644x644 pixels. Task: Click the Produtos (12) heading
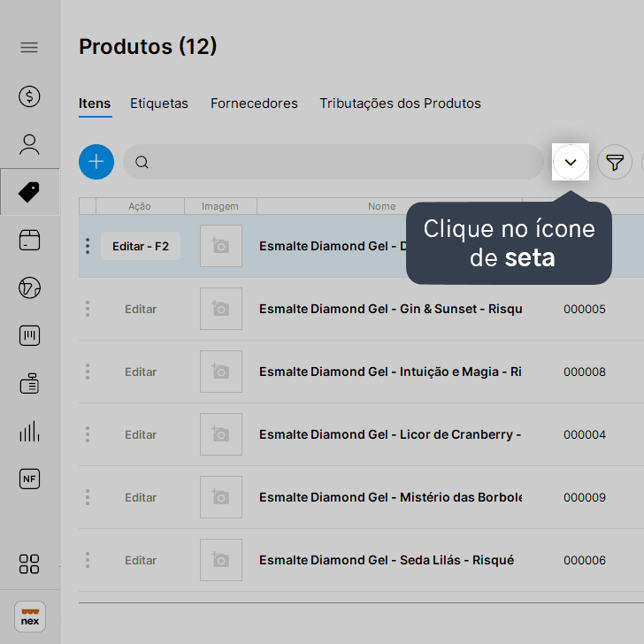148,46
